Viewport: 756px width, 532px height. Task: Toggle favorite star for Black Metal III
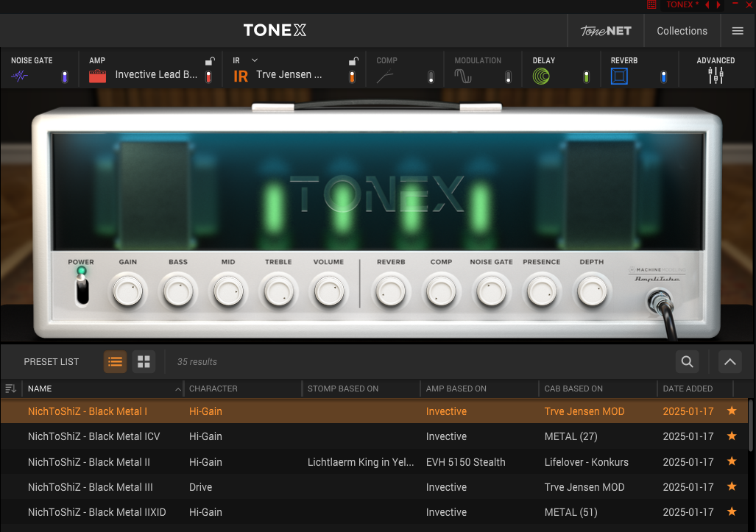732,486
